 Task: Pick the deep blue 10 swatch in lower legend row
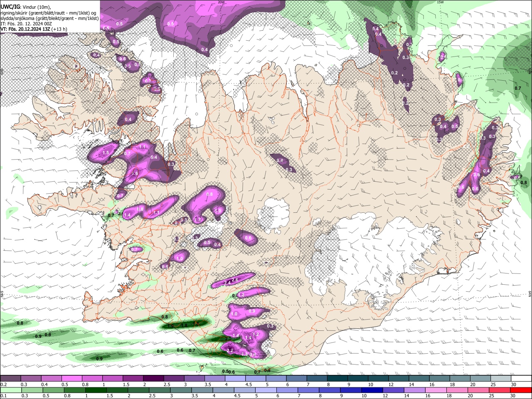(371, 390)
